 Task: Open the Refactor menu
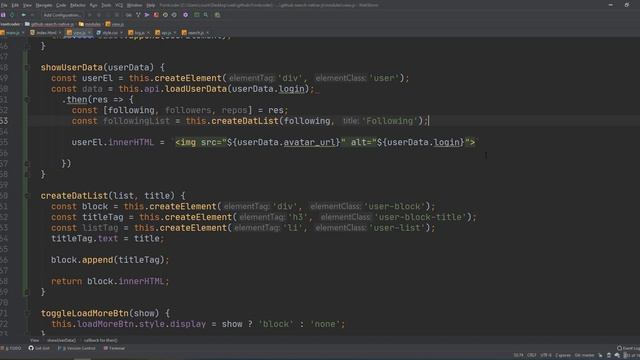click(x=78, y=5)
